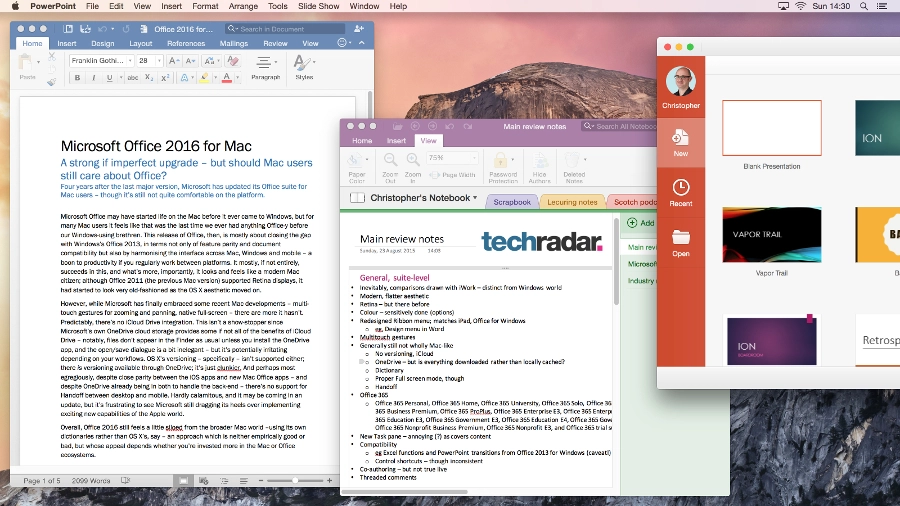
Task: Select the Scrapbook section tab
Action: [512, 202]
